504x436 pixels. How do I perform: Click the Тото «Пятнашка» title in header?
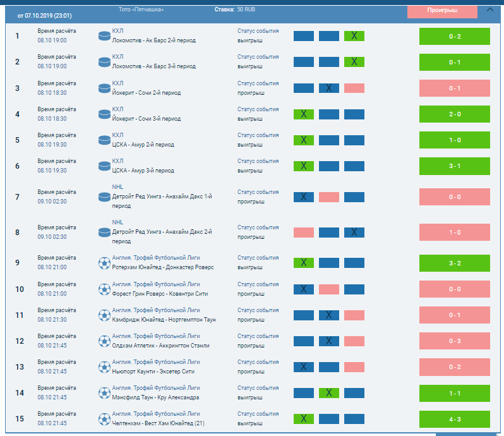pyautogui.click(x=141, y=9)
